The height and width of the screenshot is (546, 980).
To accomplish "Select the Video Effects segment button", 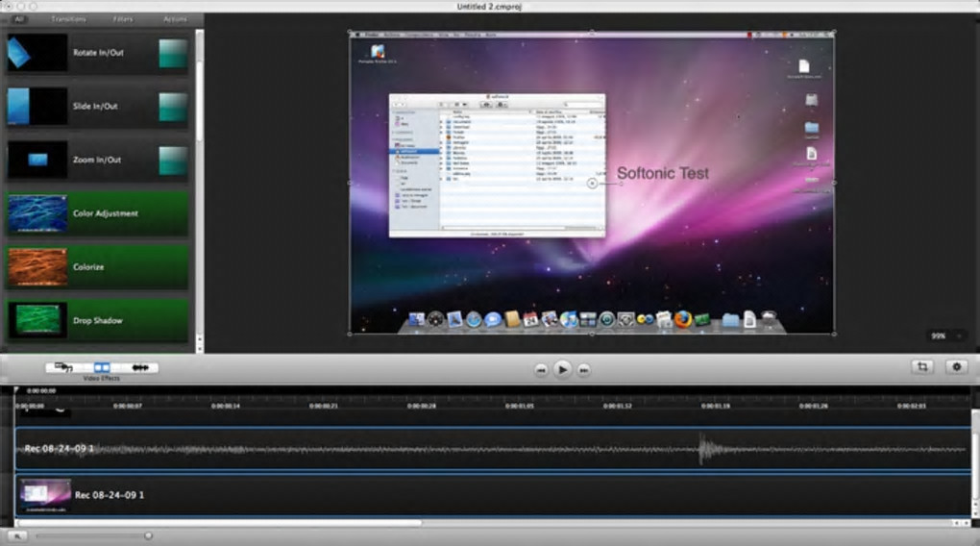I will pos(102,367).
